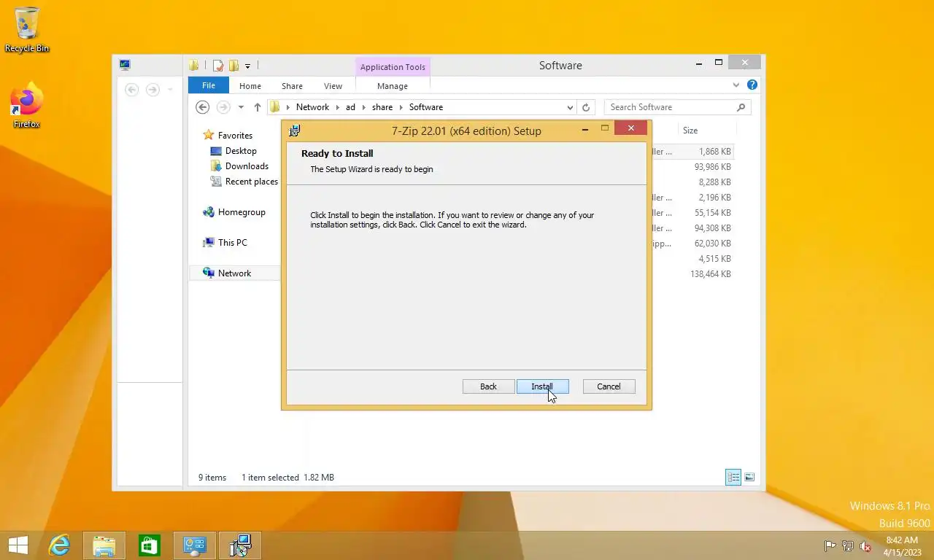Select Favorites in the navigation pane
Viewport: 934px width, 560px height.
coord(235,136)
